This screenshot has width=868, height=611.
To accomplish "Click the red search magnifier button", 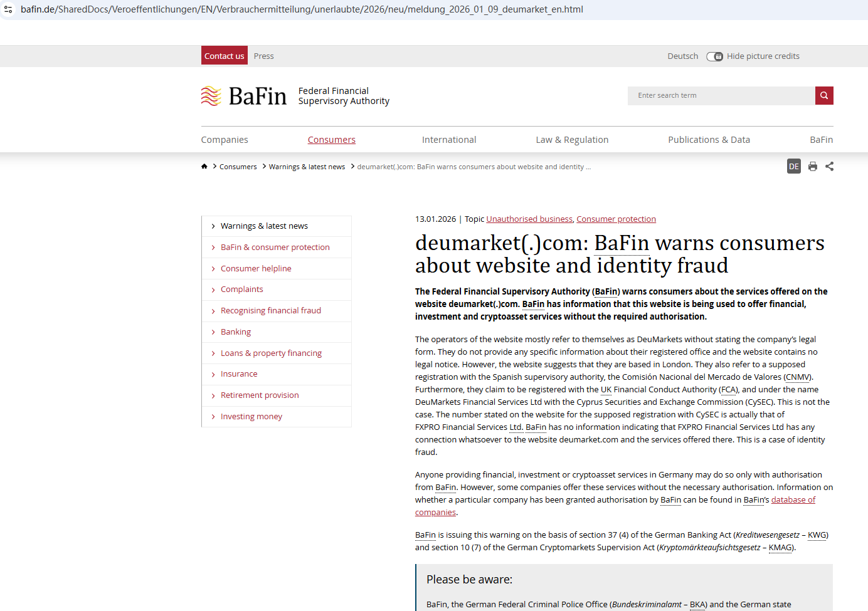I will 824,95.
